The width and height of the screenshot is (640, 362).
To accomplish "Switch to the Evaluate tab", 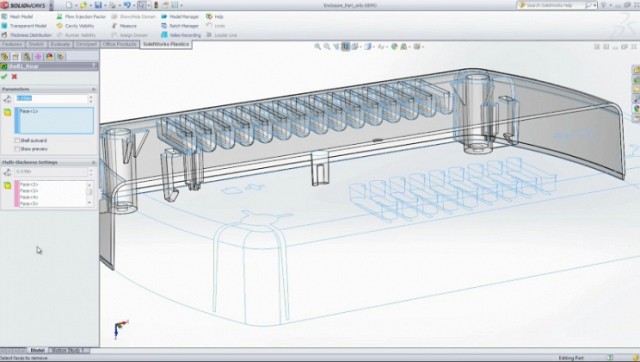I will pos(60,44).
